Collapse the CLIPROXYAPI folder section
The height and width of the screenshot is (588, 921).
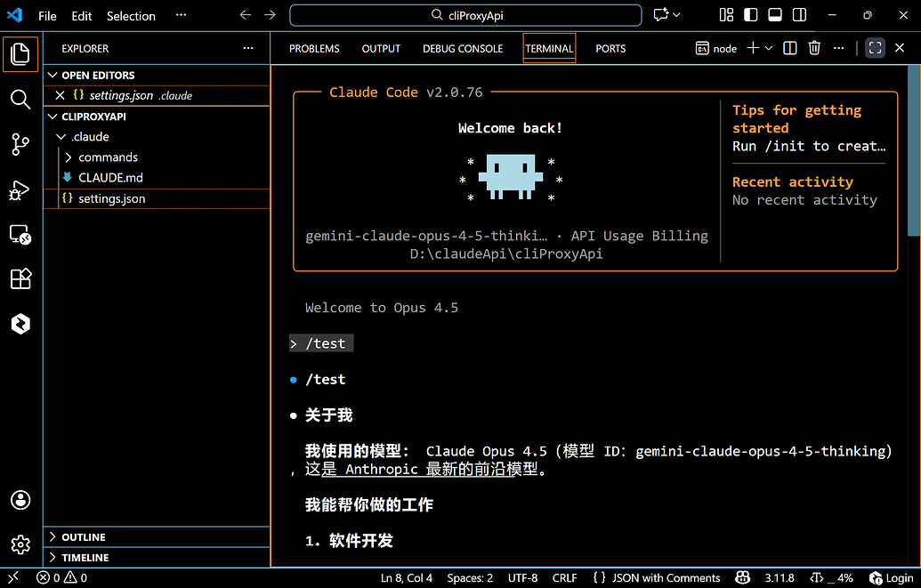(x=157, y=117)
